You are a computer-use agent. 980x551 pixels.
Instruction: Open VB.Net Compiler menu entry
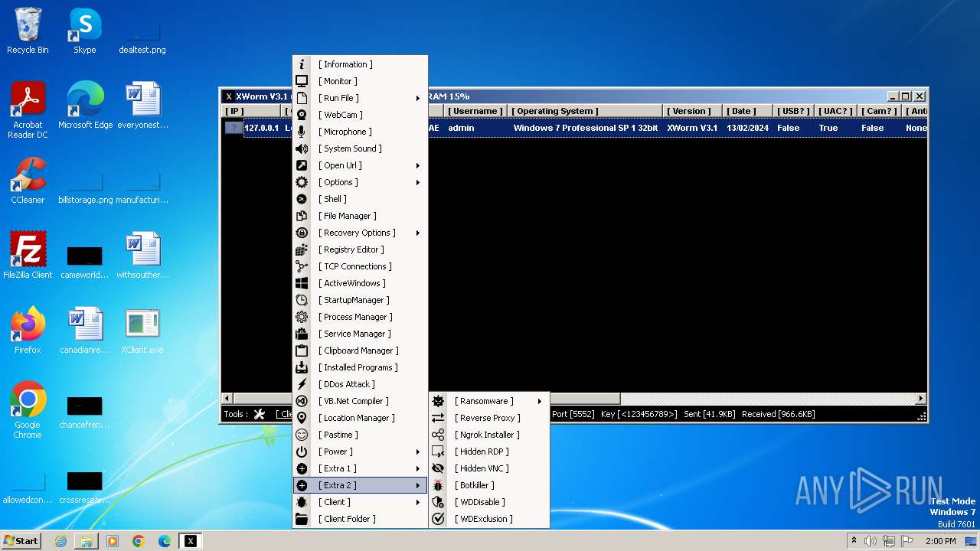360,401
